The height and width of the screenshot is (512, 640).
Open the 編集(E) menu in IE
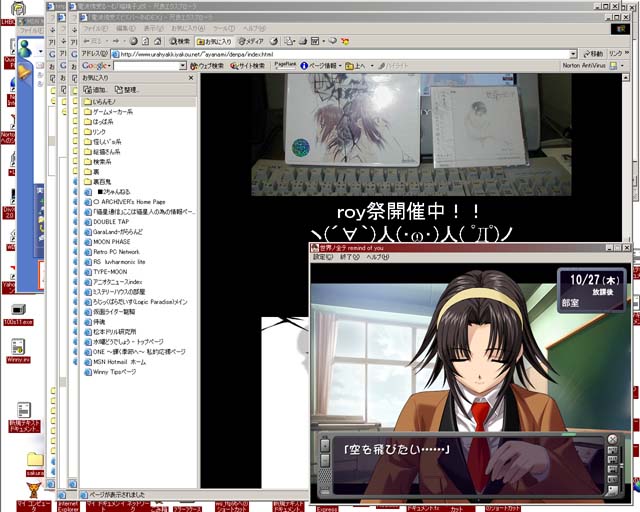[125, 29]
